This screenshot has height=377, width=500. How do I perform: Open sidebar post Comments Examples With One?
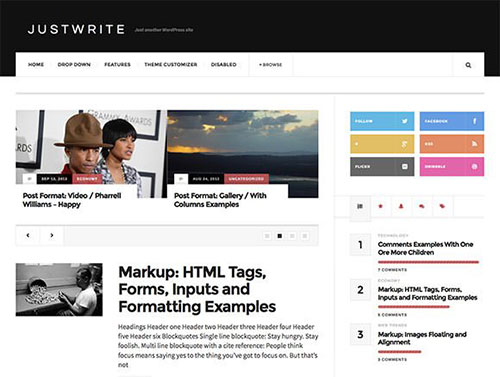tap(426, 248)
